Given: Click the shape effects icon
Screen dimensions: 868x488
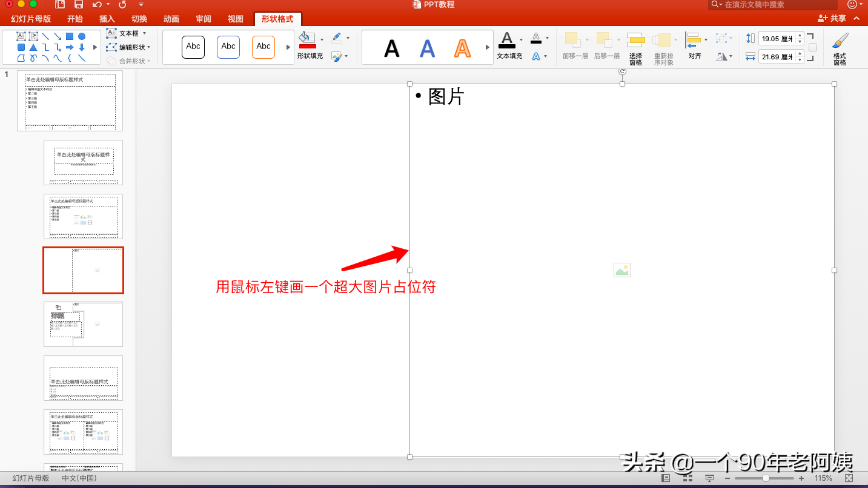Looking at the screenshot, I should point(337,56).
